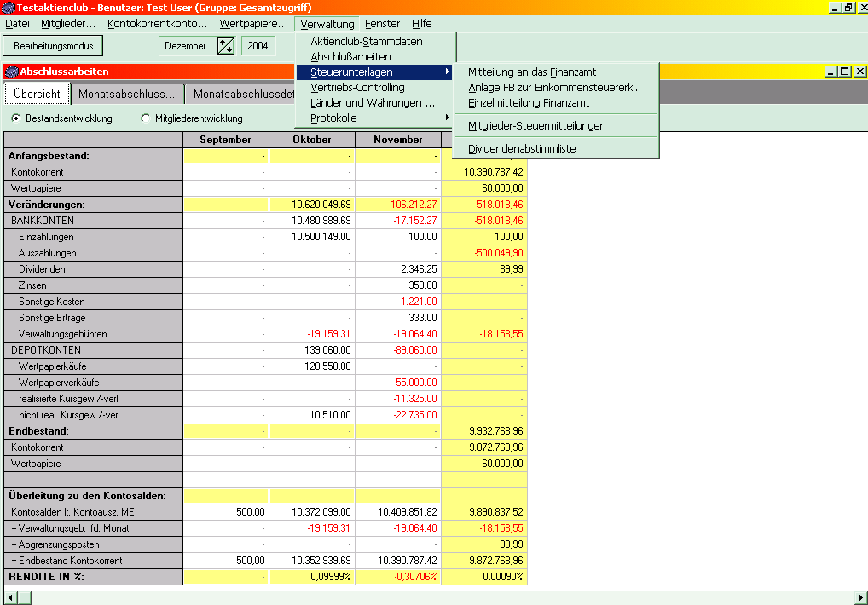Maximize the Abschlussarbeiten child window

845,72
